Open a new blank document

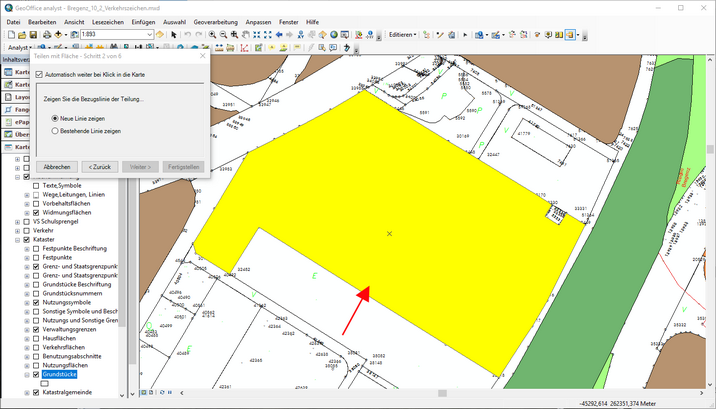9,34
